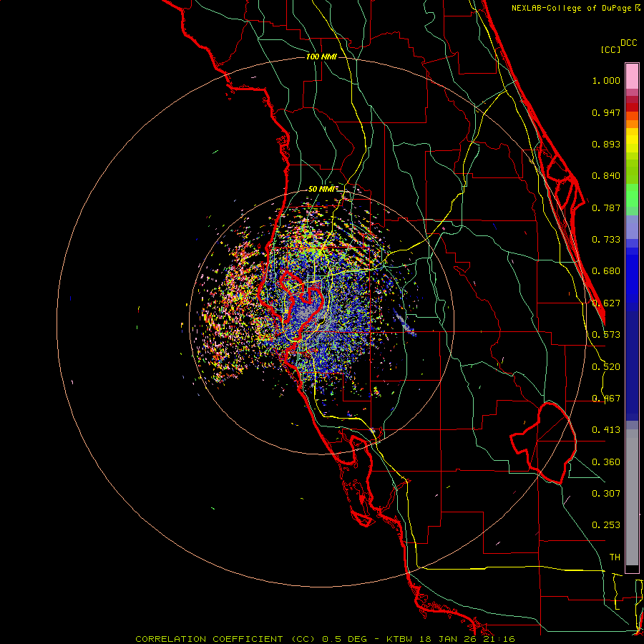Pick the dark red segment of the color bar

pyautogui.click(x=632, y=107)
